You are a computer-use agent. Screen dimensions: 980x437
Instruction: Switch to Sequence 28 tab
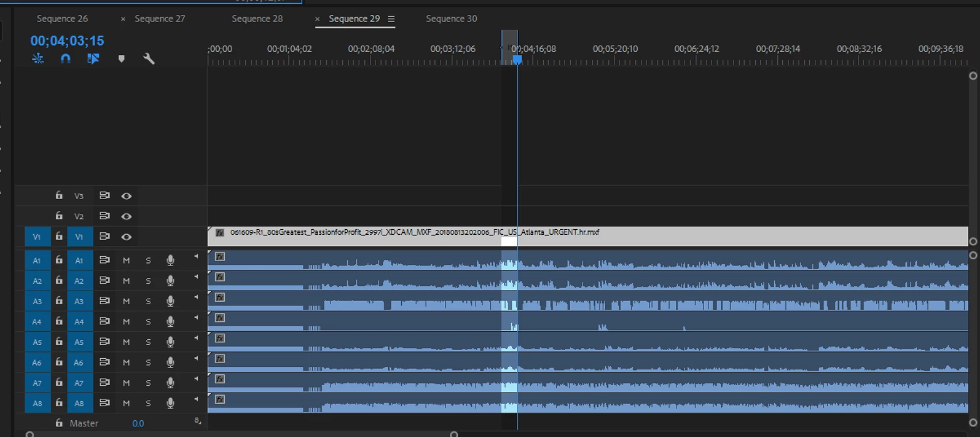(x=257, y=19)
